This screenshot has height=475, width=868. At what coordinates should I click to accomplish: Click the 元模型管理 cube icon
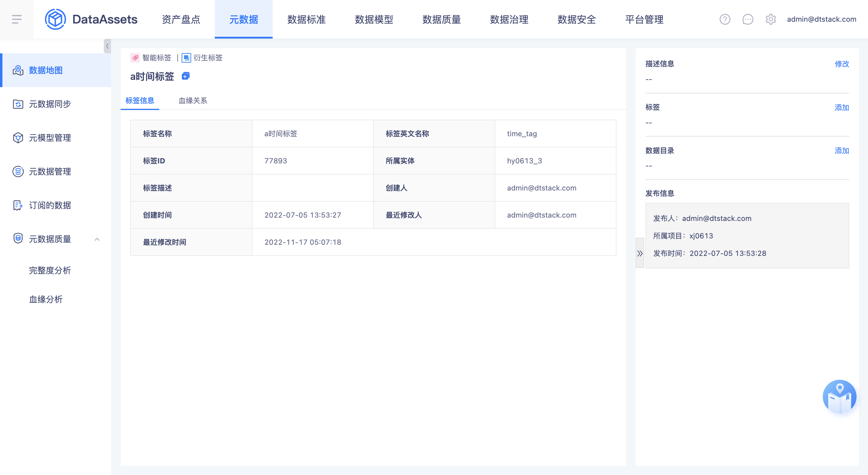(18, 138)
